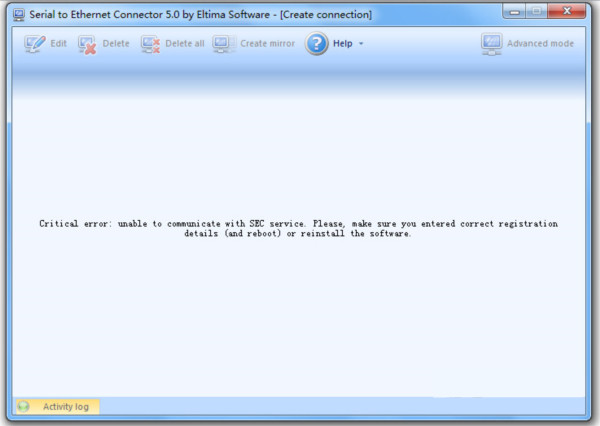The image size is (600, 426).
Task: Click the Delete icon with red X
Action: [x=88, y=44]
